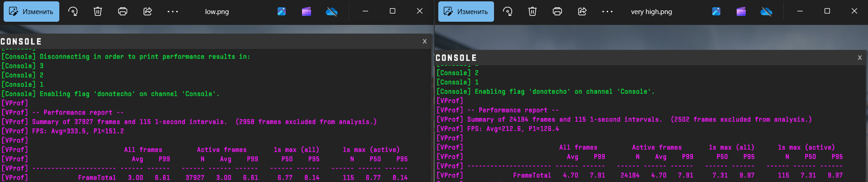Print the very high.png image

point(557,12)
